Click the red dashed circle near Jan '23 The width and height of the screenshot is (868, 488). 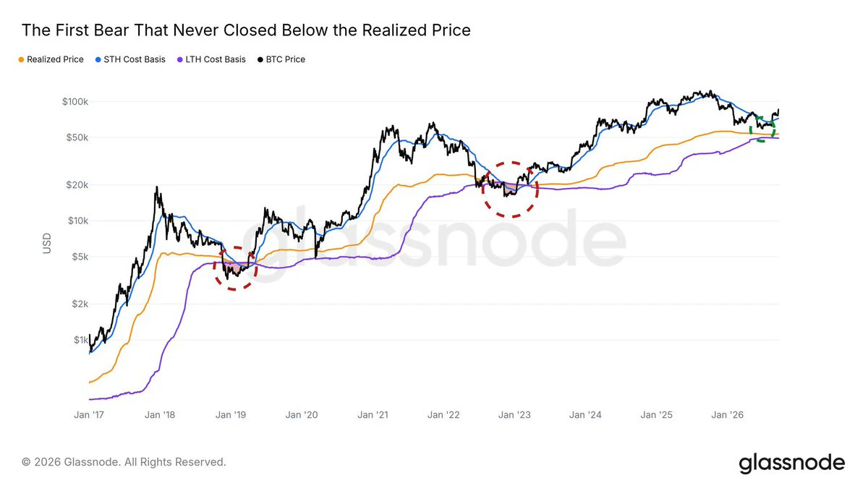[511, 189]
